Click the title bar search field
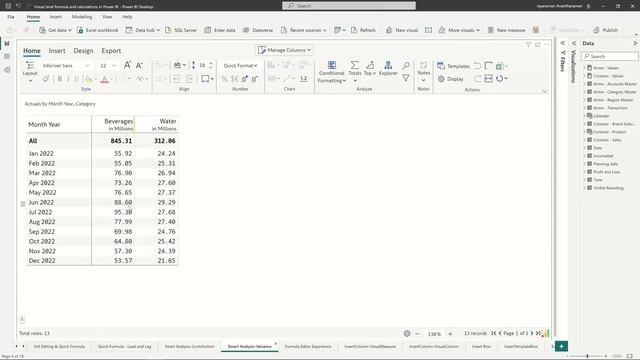 coord(349,6)
